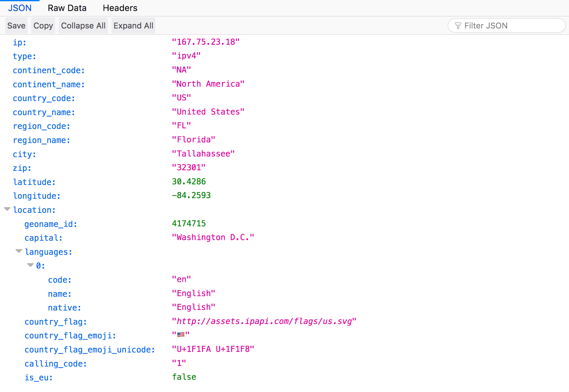Click Expand All button
Image resolution: width=569 pixels, height=392 pixels.
(133, 26)
